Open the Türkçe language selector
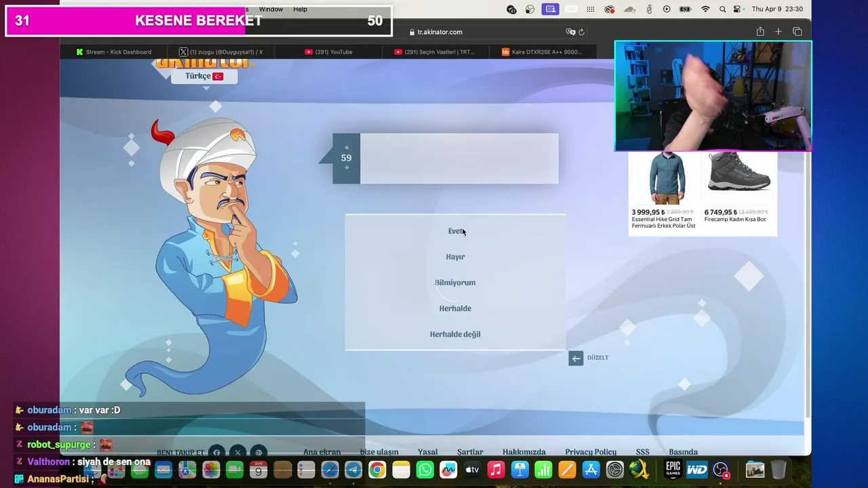The image size is (868, 488). click(203, 76)
